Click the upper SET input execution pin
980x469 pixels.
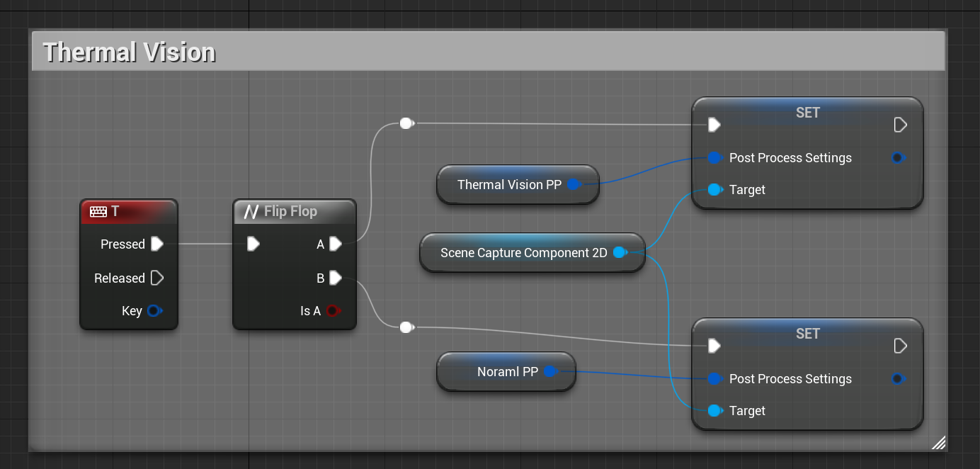[x=714, y=125]
